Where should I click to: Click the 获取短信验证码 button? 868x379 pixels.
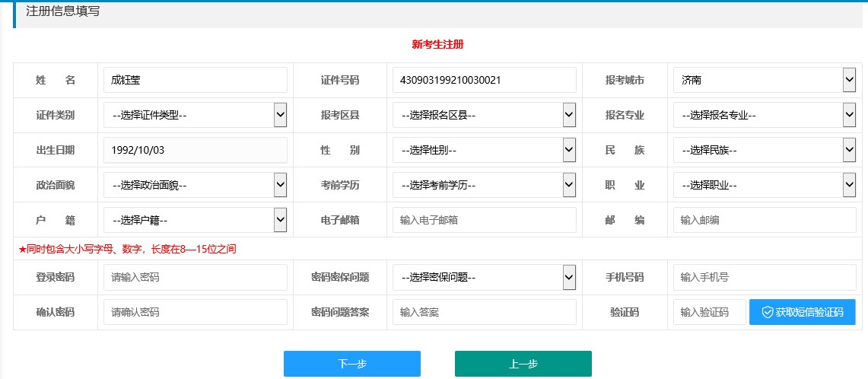[x=802, y=312]
